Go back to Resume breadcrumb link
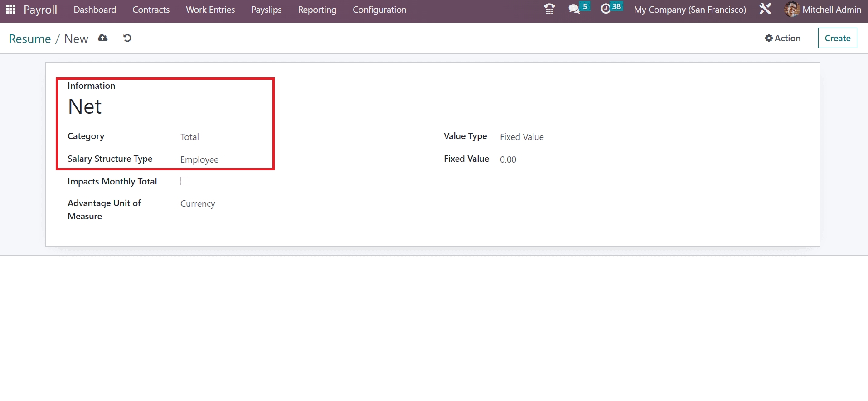 pyautogui.click(x=30, y=39)
